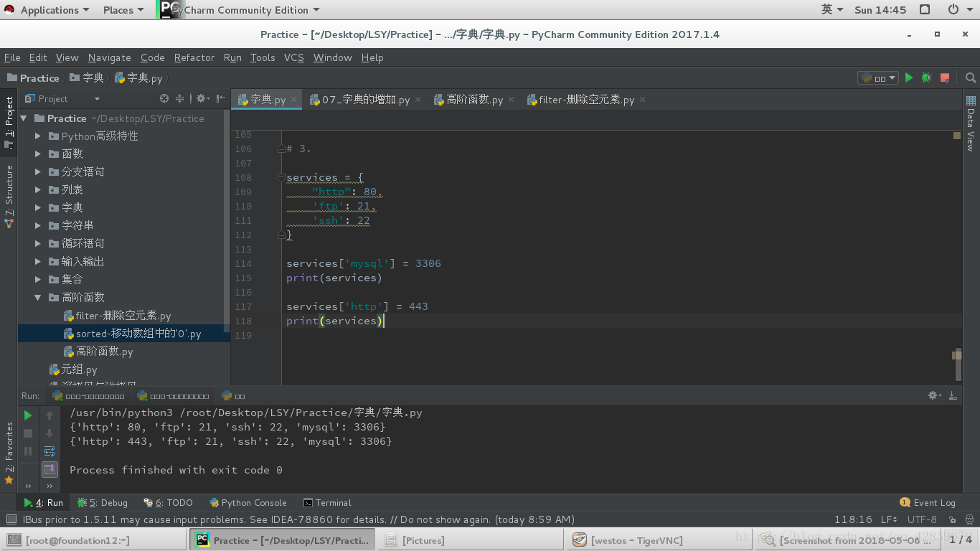The width and height of the screenshot is (980, 551).
Task: Fold the services dict at line 108
Action: [x=281, y=177]
